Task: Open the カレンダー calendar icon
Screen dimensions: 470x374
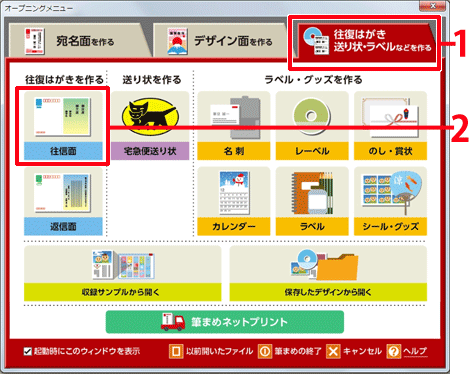Action: pos(234,193)
